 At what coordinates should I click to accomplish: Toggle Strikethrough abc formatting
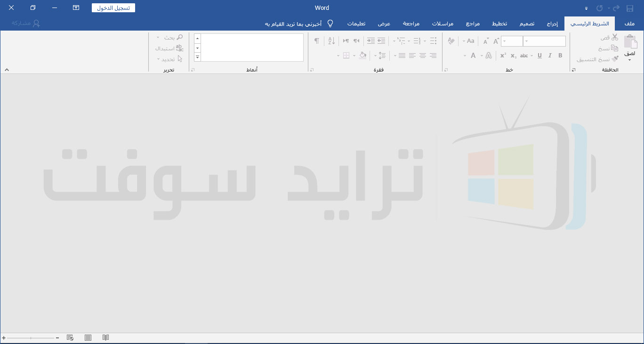tap(524, 56)
